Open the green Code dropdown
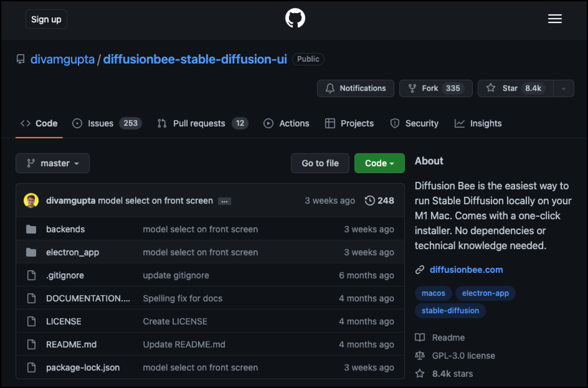Image resolution: width=588 pixels, height=388 pixels. [379, 163]
